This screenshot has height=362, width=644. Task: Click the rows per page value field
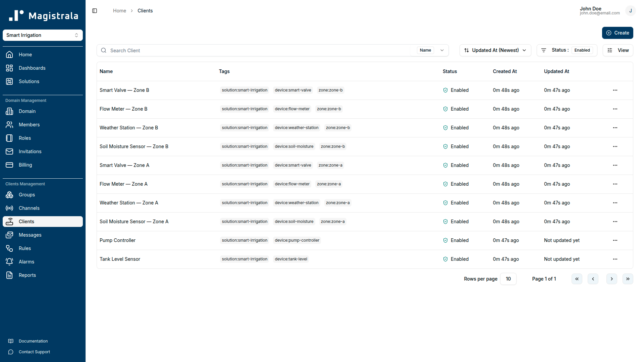coord(508,279)
